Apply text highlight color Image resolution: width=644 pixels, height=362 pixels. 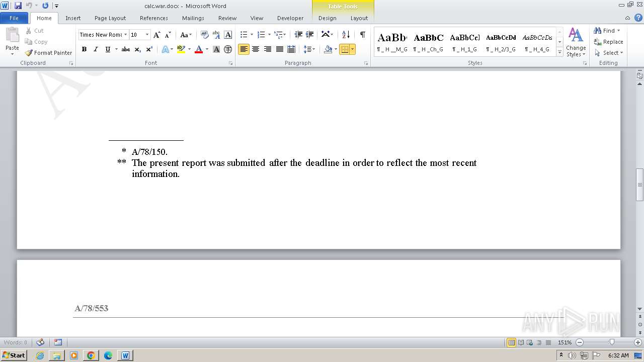click(x=181, y=49)
